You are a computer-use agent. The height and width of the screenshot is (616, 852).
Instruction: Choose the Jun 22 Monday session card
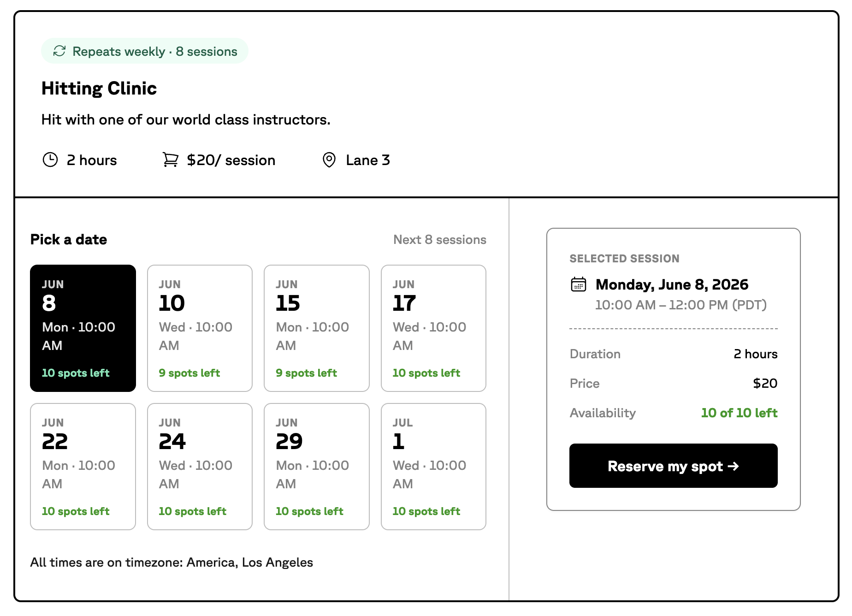tap(83, 467)
